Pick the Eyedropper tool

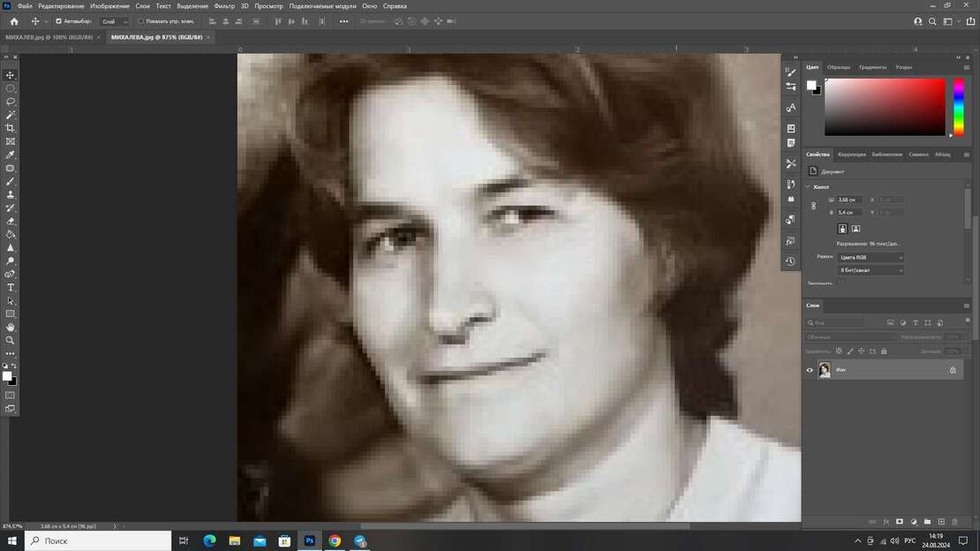point(11,155)
